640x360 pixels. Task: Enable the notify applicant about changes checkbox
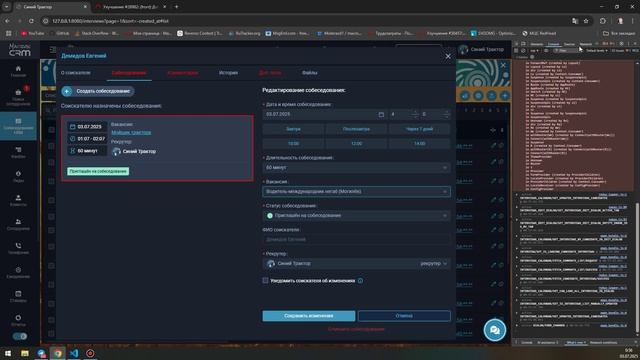(266, 280)
